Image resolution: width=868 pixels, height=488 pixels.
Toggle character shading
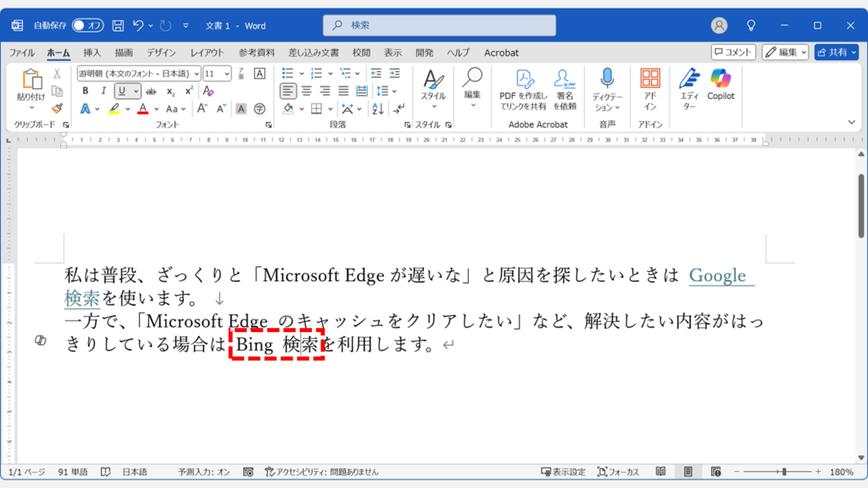point(241,109)
